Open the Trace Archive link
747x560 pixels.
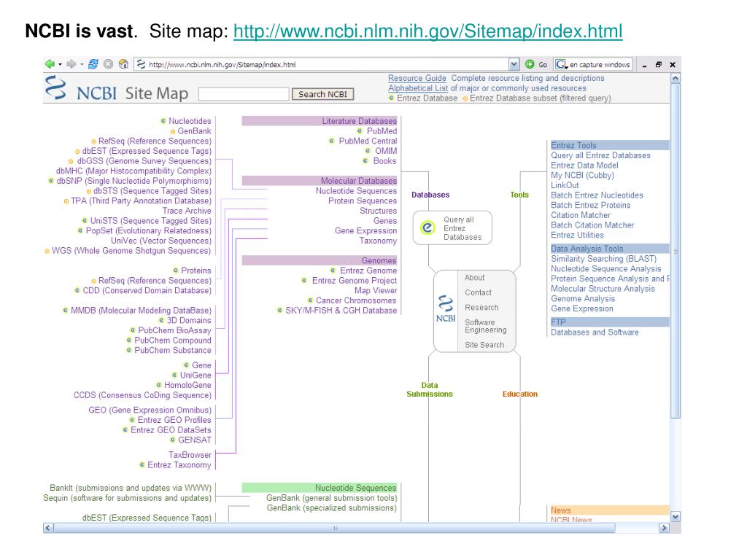click(187, 211)
